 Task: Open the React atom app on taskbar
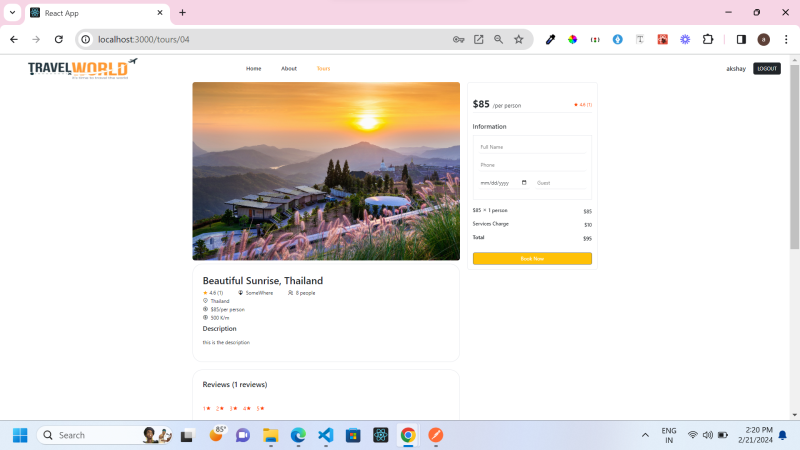[381, 435]
